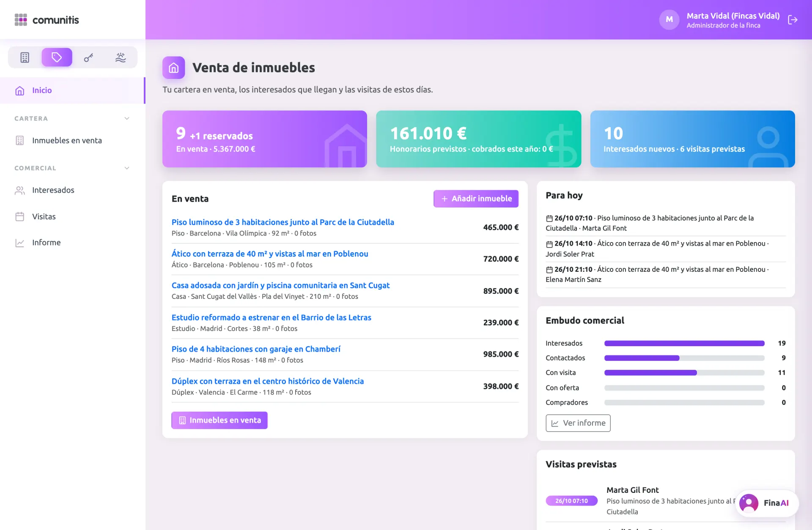Click the logout icon beside Marta Vidal

793,20
